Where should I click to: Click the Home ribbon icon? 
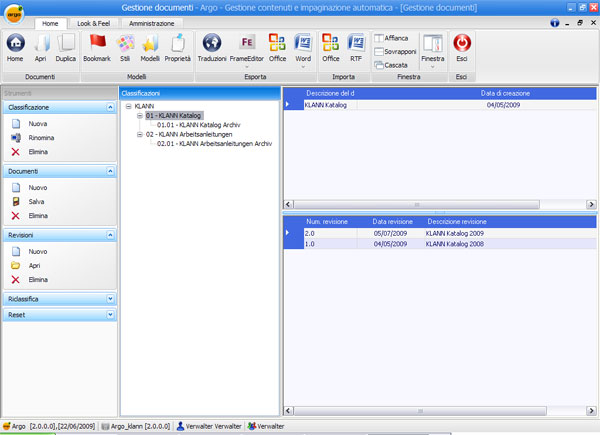point(15,48)
